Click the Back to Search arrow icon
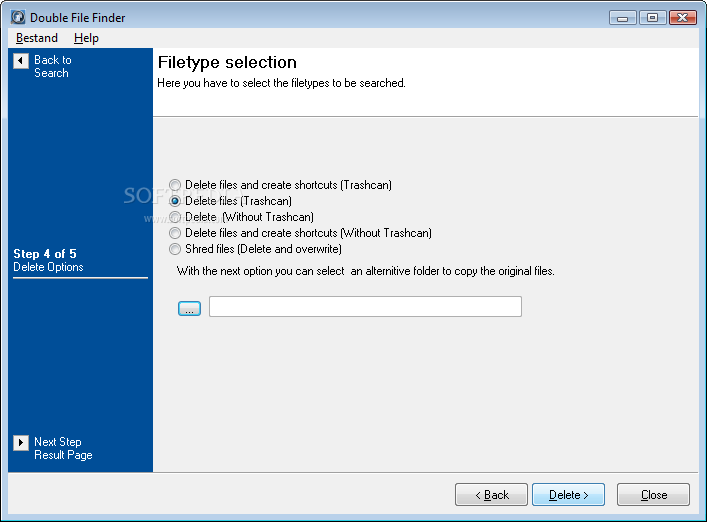Screen dimensions: 707x522 [x=21, y=61]
